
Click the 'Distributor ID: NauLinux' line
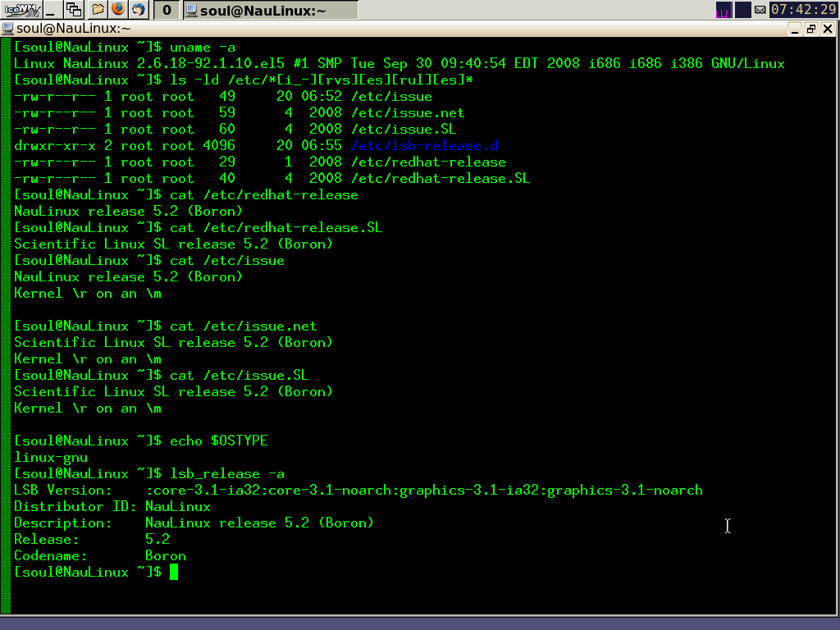click(112, 507)
